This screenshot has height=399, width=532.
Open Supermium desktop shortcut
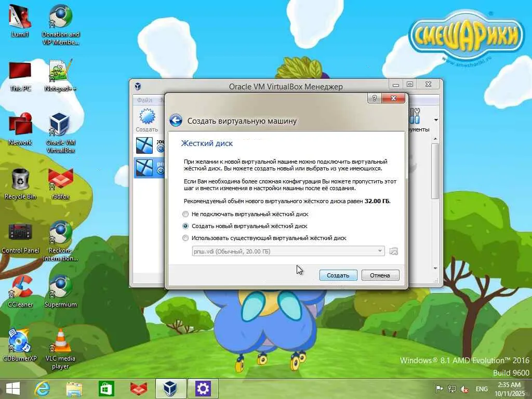(60, 291)
